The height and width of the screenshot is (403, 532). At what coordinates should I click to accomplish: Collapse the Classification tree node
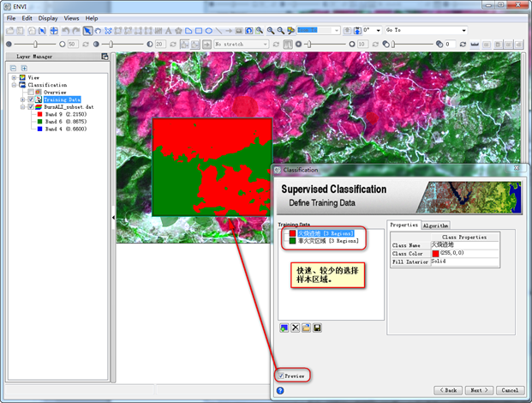[14, 85]
